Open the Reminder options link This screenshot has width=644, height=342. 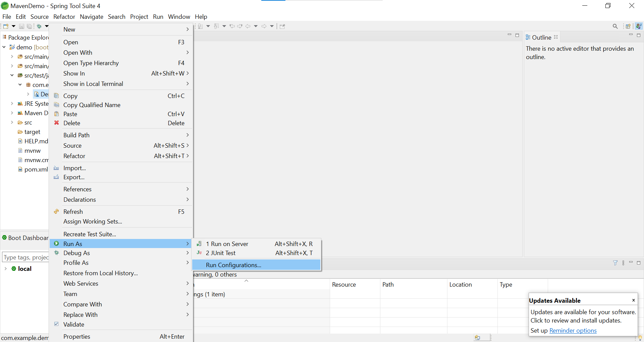click(573, 331)
